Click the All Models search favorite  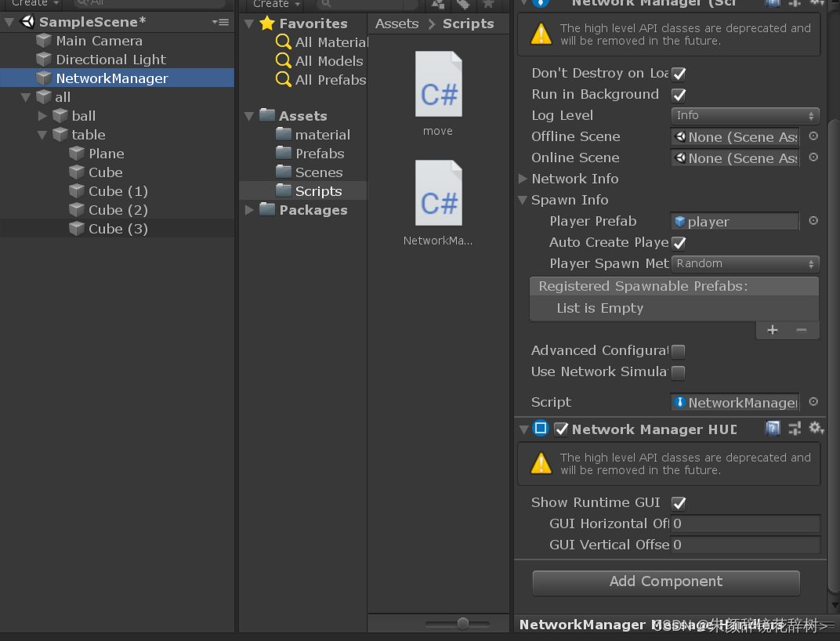319,61
